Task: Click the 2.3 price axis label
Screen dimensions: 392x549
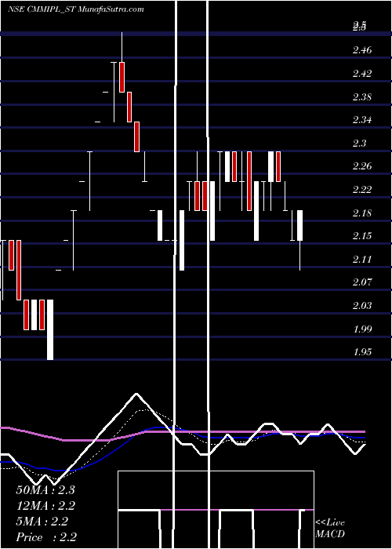Action: coord(359,144)
